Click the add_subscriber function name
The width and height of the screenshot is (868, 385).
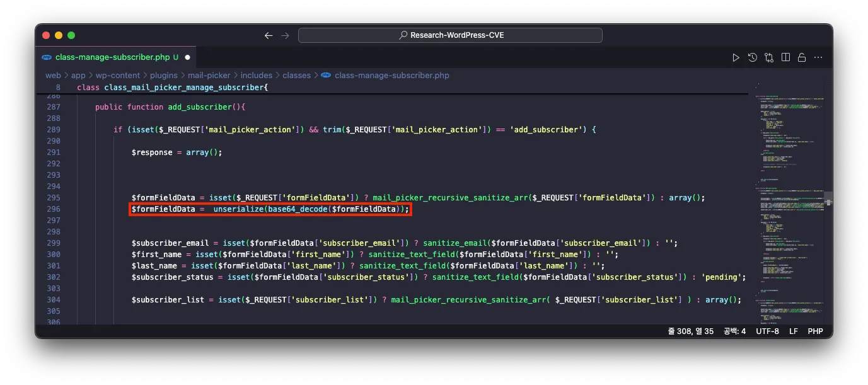[201, 107]
